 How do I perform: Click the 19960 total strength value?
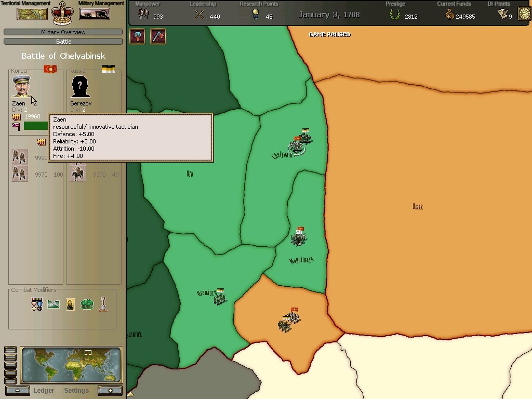[x=32, y=116]
